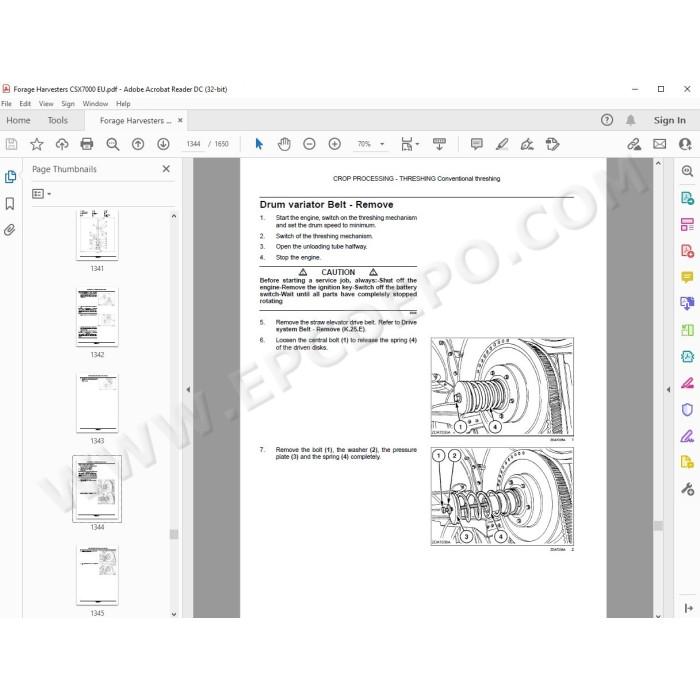
Task: Add a comment with speech bubble icon
Action: click(477, 144)
